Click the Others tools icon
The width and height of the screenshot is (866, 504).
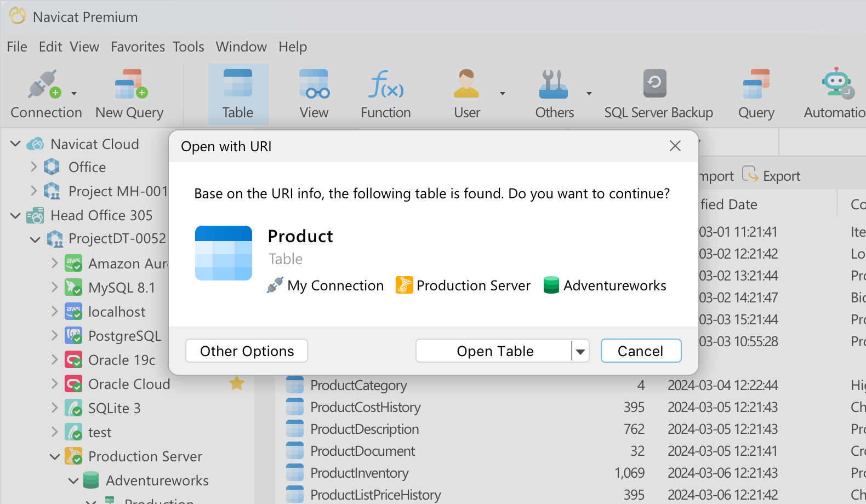554,85
